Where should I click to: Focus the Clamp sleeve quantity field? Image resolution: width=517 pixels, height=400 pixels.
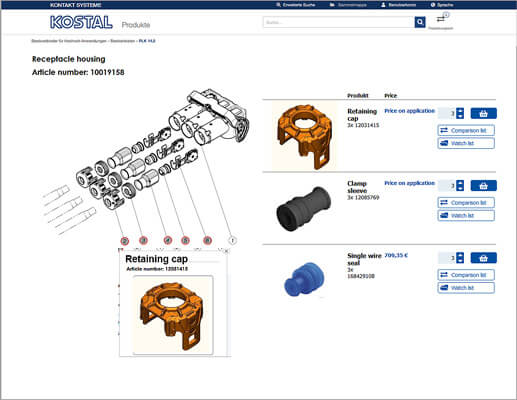click(x=447, y=186)
